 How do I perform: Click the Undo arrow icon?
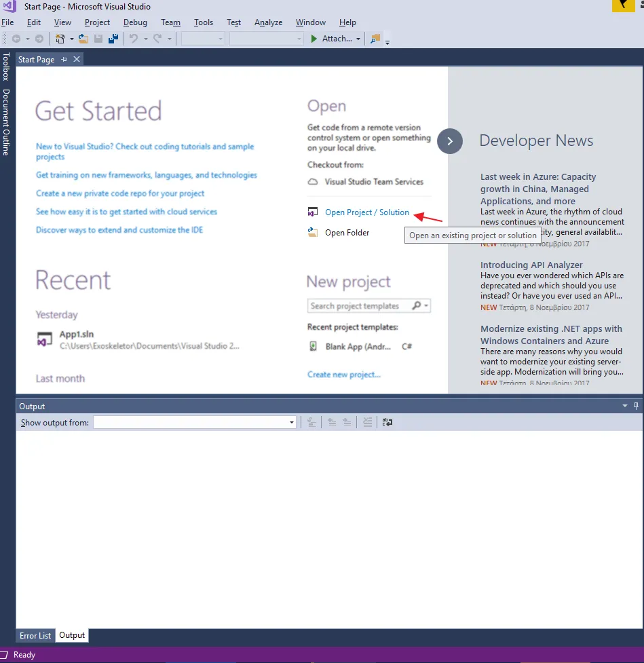134,39
